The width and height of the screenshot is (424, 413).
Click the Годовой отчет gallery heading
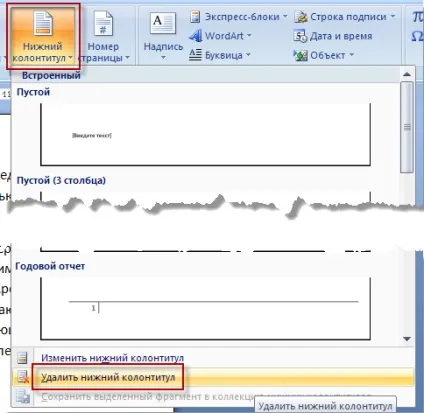(50, 266)
